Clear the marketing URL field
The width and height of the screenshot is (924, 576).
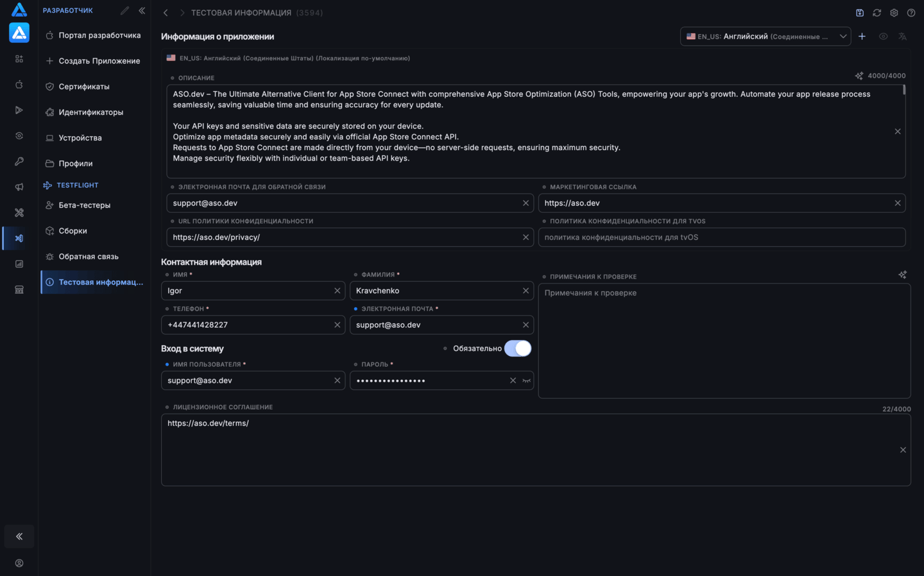pos(898,203)
